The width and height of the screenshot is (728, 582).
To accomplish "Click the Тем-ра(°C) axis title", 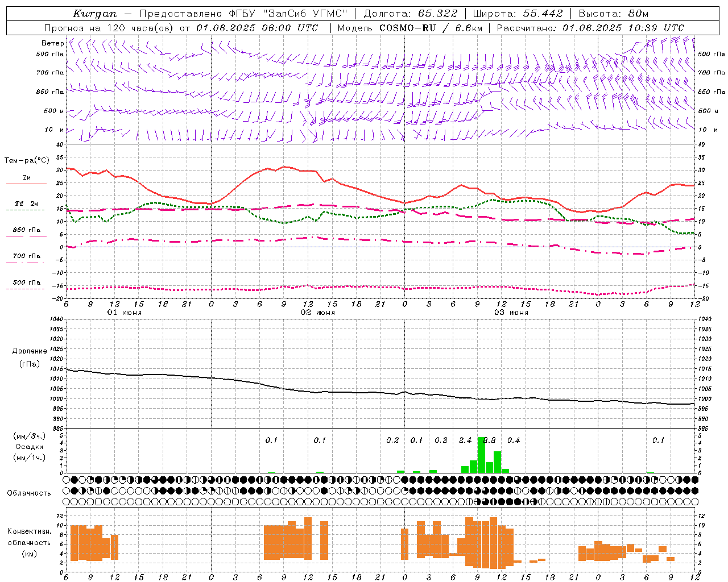I will coord(27,161).
